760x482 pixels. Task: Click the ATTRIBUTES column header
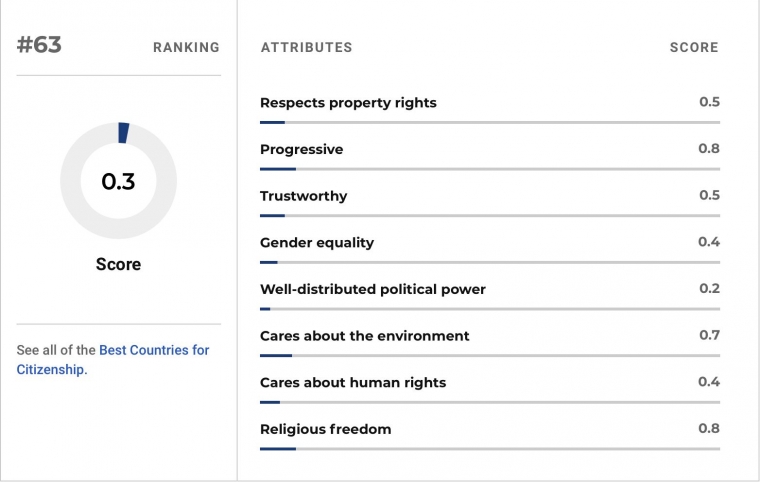[x=306, y=47]
